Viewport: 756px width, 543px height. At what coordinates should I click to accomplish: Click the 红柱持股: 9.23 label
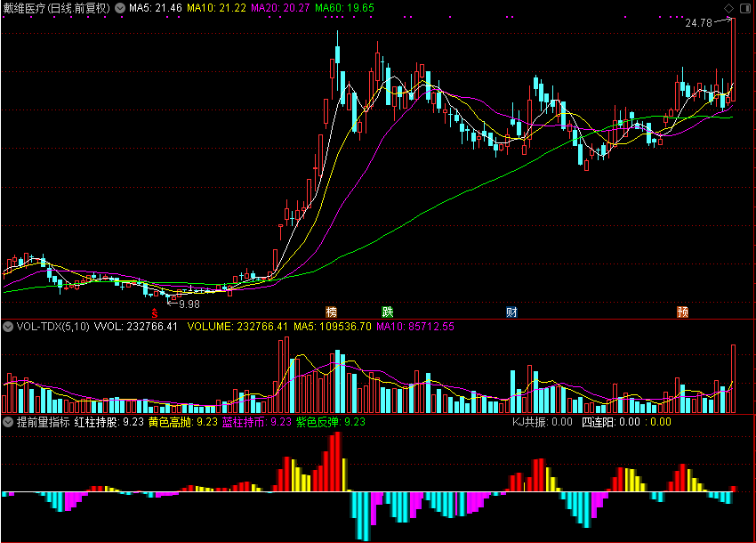pos(109,422)
